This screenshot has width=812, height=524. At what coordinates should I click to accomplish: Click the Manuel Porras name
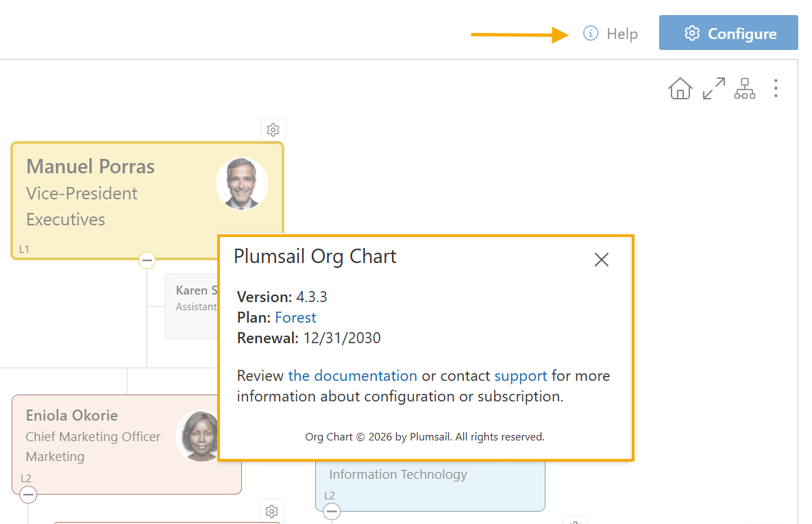(90, 166)
